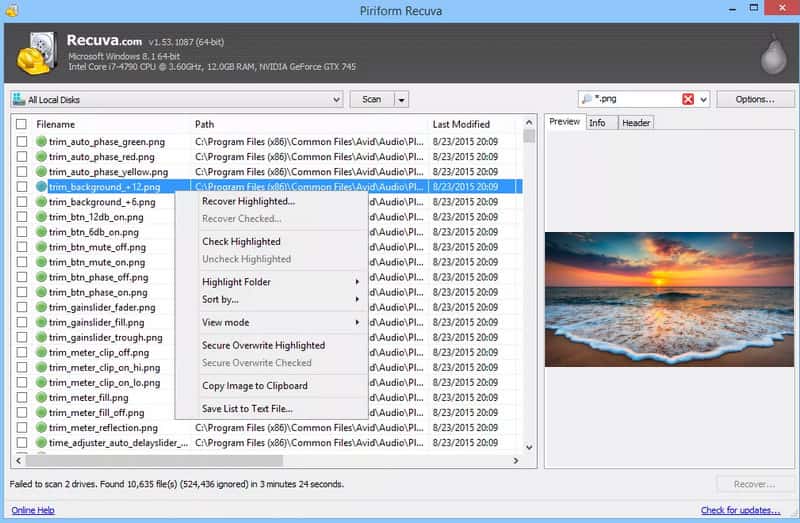Viewport: 800px width, 523px height.
Task: Click the Piriform pear logo
Action: point(773,54)
